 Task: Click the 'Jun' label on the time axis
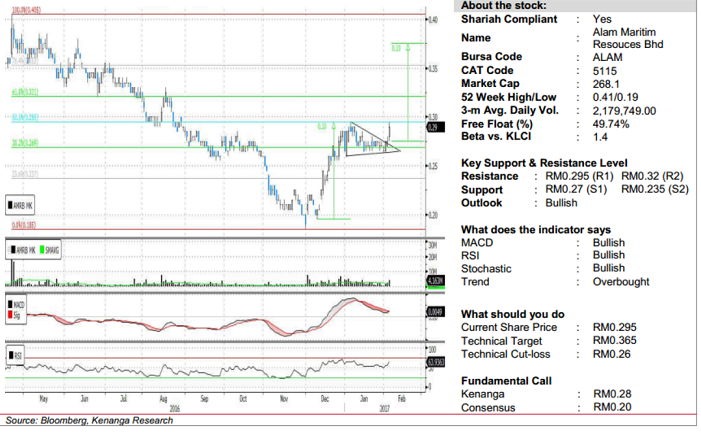point(84,398)
